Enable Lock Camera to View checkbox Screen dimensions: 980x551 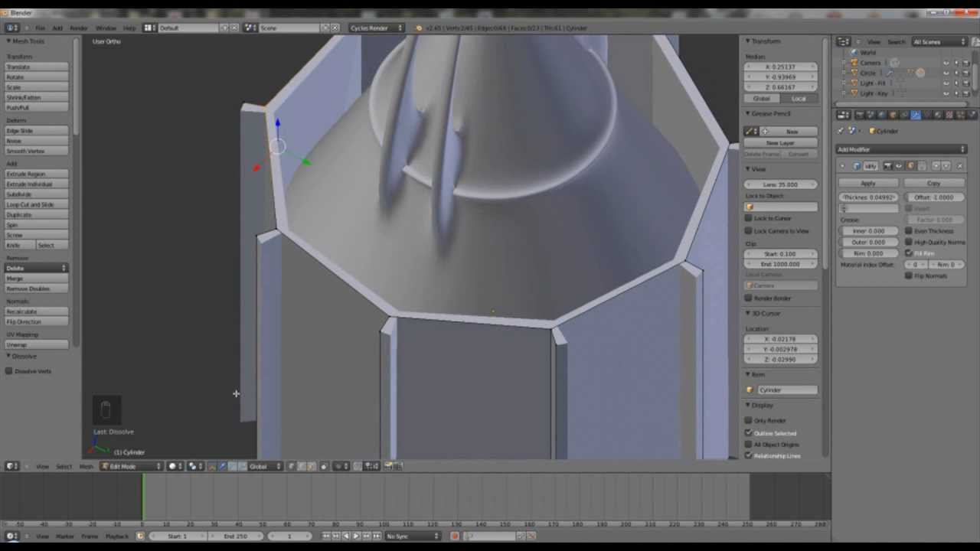[749, 230]
